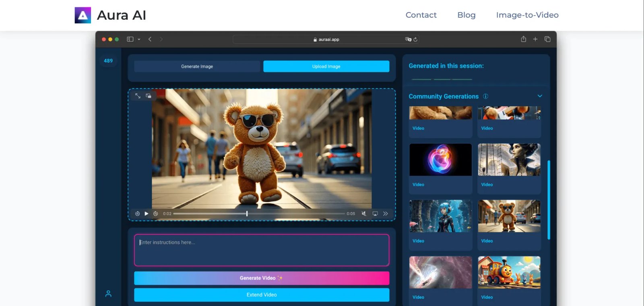Open the woman with ship thumbnail

(509, 160)
